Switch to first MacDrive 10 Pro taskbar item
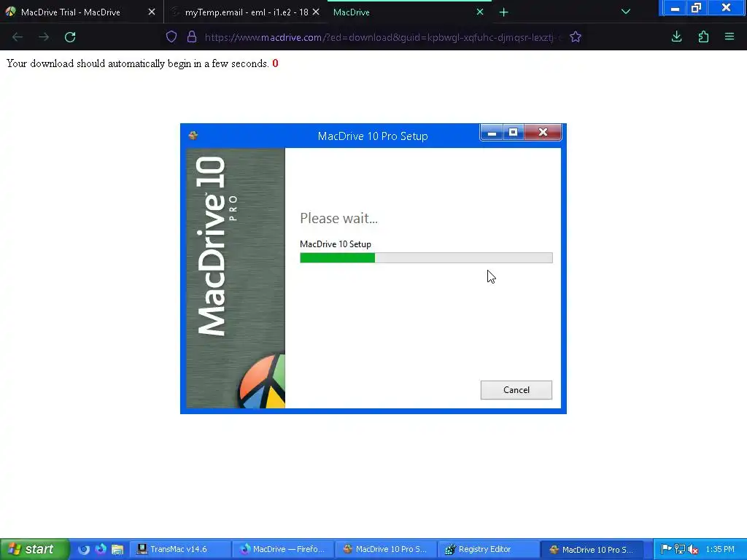The width and height of the screenshot is (747, 560). coord(386,550)
